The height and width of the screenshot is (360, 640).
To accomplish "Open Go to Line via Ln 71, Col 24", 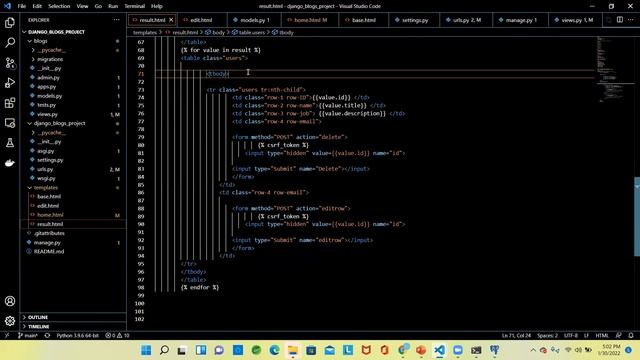I will point(516,336).
